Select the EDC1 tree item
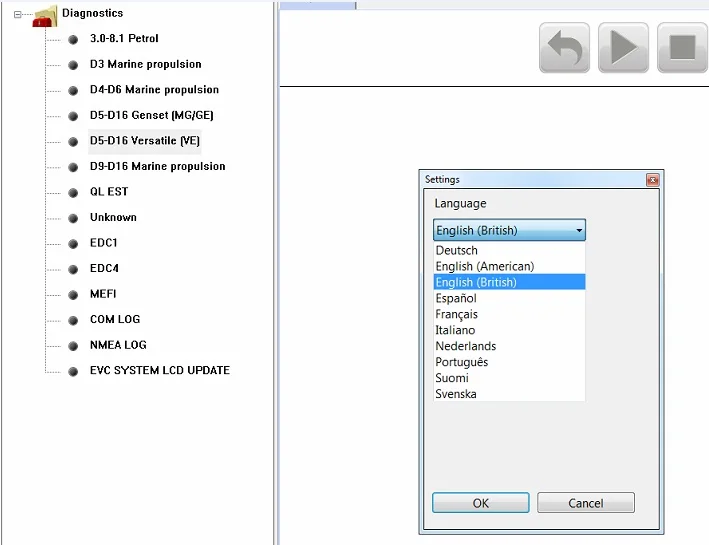The image size is (709, 545). 104,243
